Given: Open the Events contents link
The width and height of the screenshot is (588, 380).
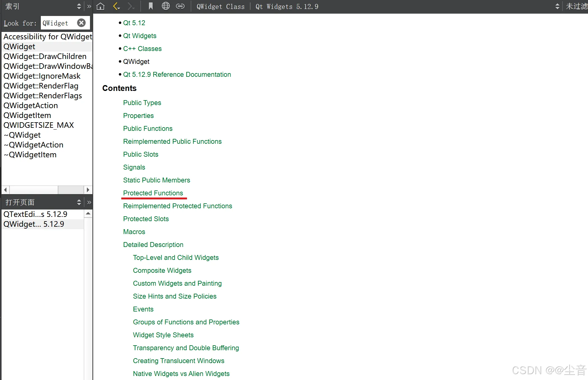Looking at the screenshot, I should pos(143,309).
